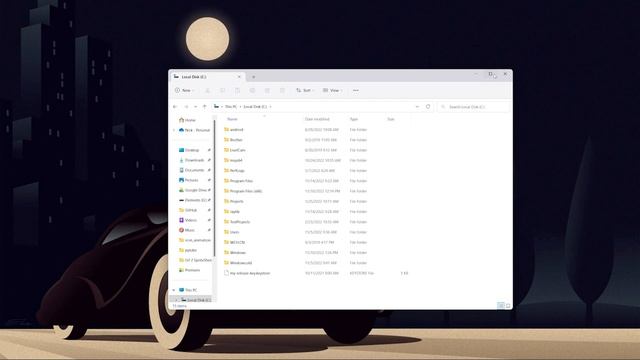Open the New item menu
The height and width of the screenshot is (360, 640).
click(184, 90)
